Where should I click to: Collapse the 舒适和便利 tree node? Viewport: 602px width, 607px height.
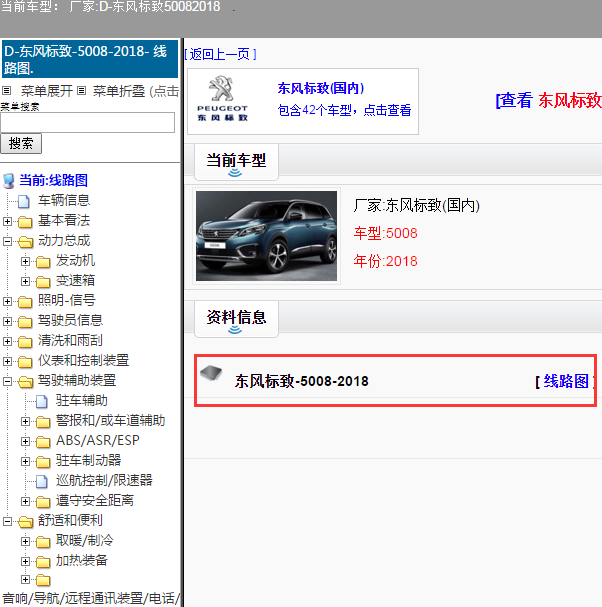(7, 521)
